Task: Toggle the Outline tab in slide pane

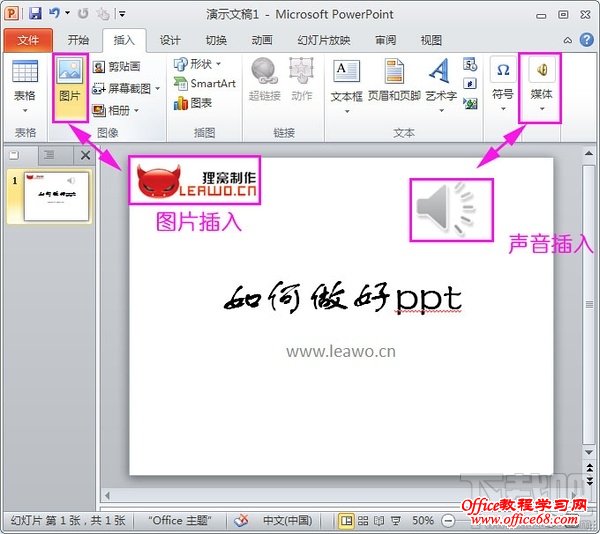Action: (x=48, y=155)
